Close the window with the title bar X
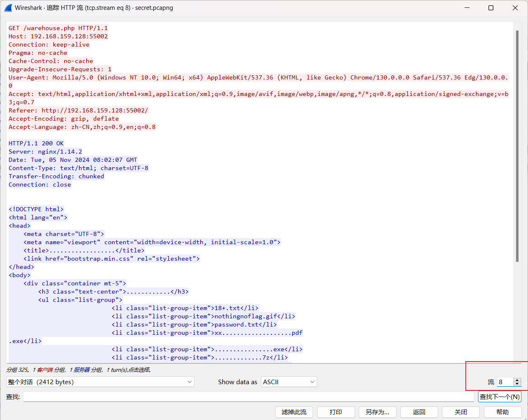528x420 pixels. coord(515,8)
